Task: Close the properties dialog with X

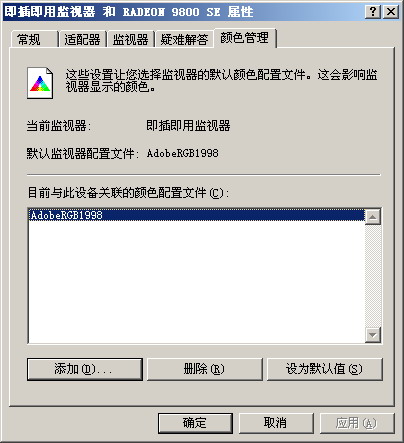Action: coord(391,12)
